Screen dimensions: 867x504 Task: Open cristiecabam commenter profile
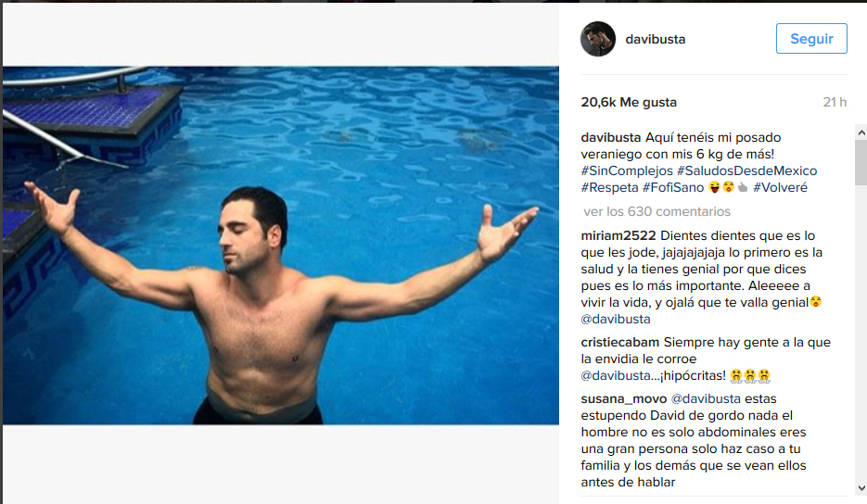619,343
